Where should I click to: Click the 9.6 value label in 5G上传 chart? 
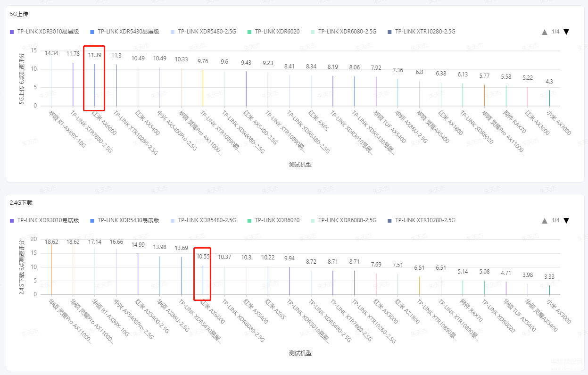(224, 61)
